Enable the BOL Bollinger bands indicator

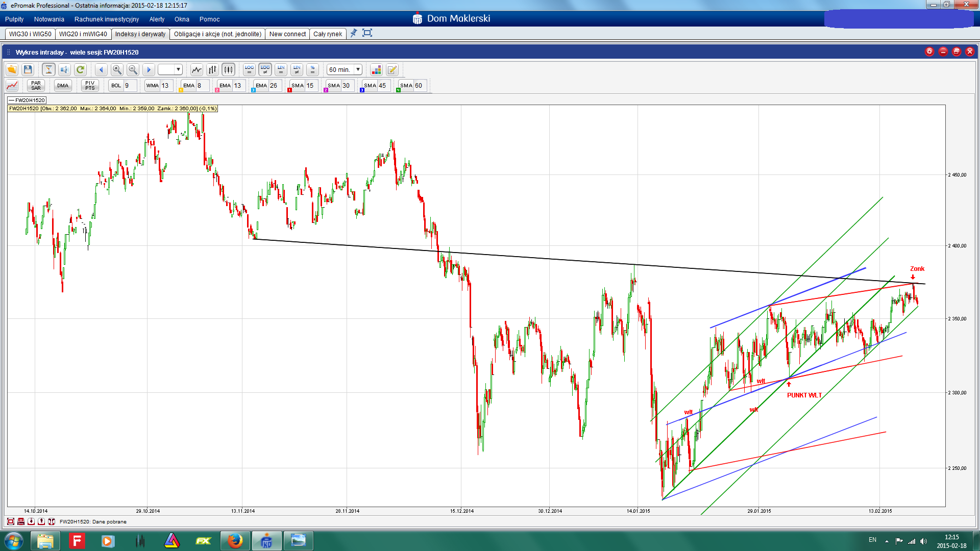(116, 86)
